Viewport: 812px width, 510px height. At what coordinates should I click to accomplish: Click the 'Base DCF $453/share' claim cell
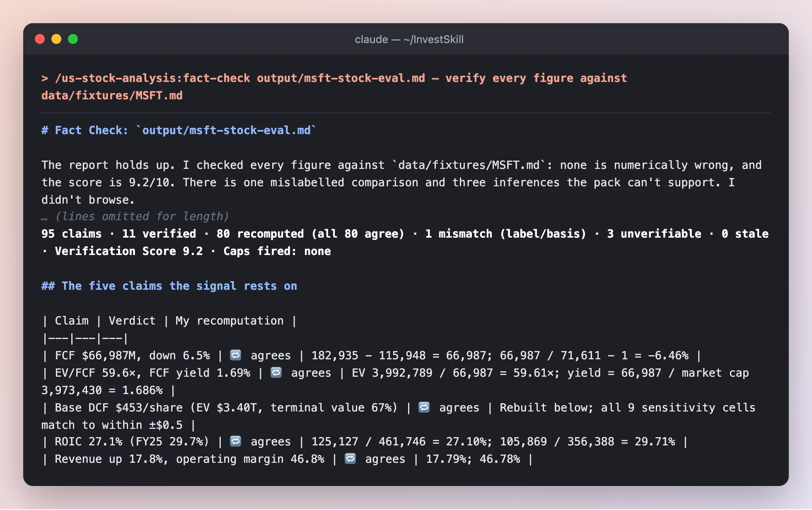tap(226, 408)
